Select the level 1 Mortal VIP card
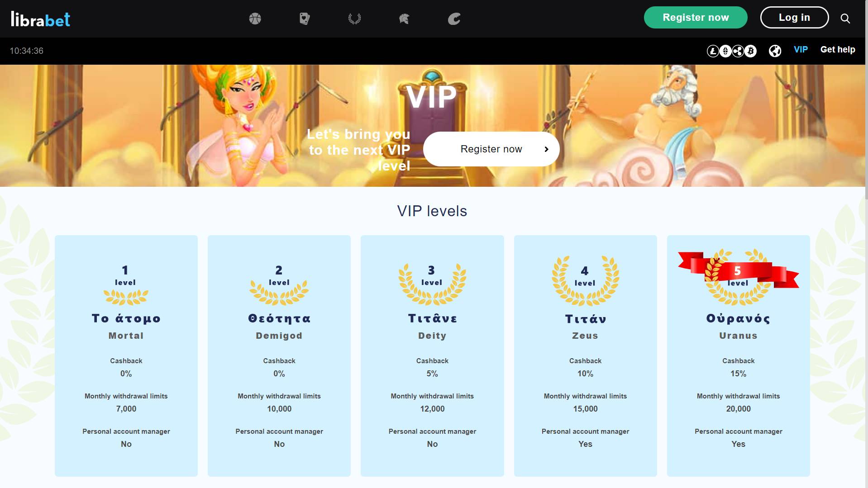The width and height of the screenshot is (868, 488). [x=126, y=355]
